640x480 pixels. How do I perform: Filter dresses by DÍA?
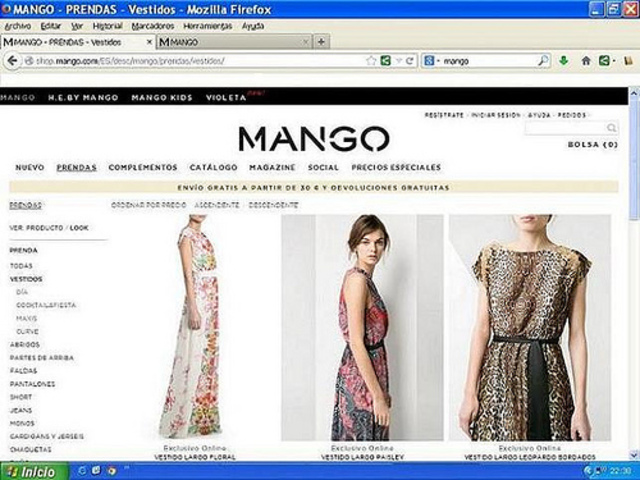22,292
